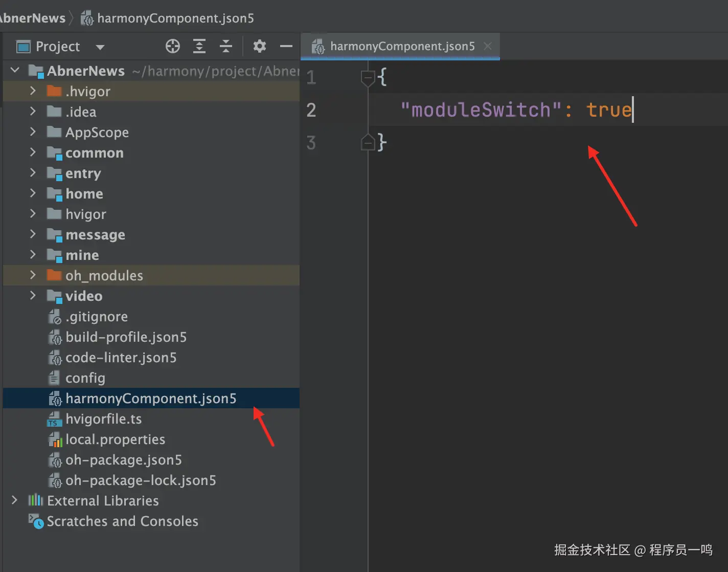Click the .gitignore file icon
This screenshot has height=572, width=728.
click(55, 317)
